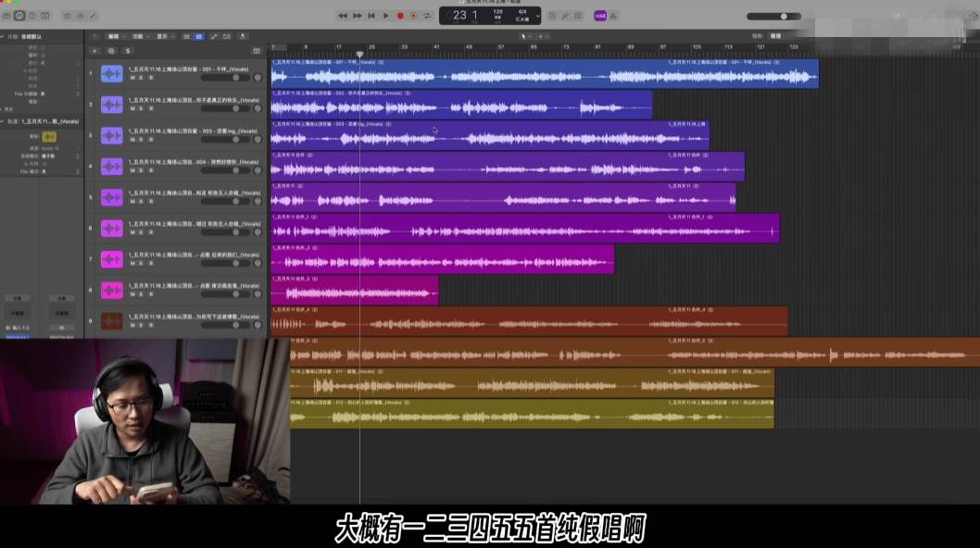Click the track 2 pan knob
This screenshot has height=548, width=980.
pos(258,108)
